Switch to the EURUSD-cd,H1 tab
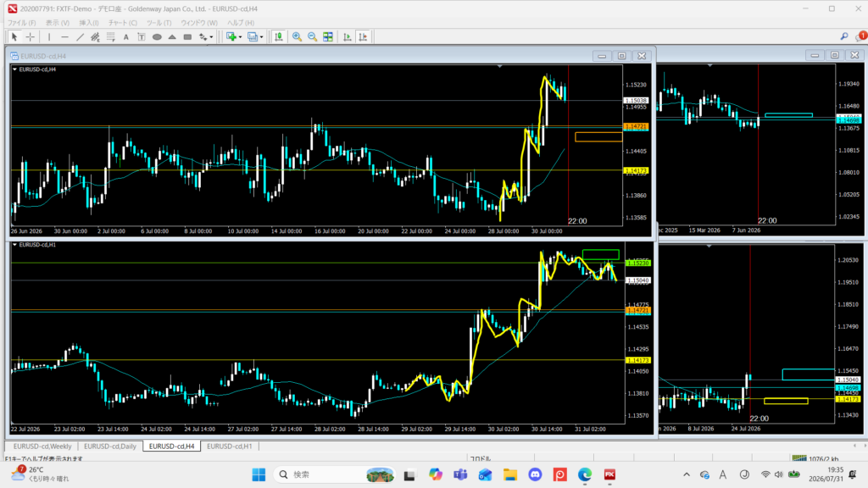Image resolution: width=868 pixels, height=488 pixels. point(229,446)
